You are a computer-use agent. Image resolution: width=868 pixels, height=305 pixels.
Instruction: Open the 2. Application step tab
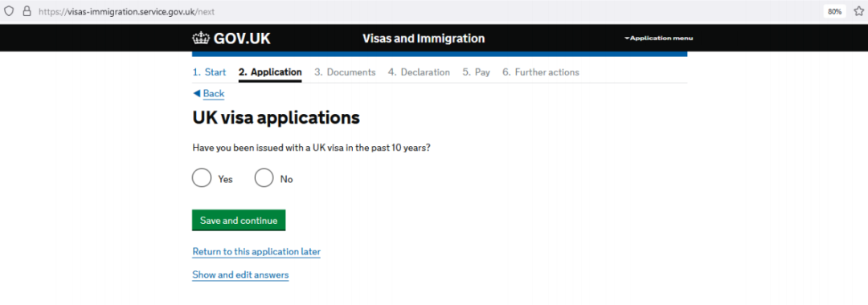pyautogui.click(x=270, y=72)
